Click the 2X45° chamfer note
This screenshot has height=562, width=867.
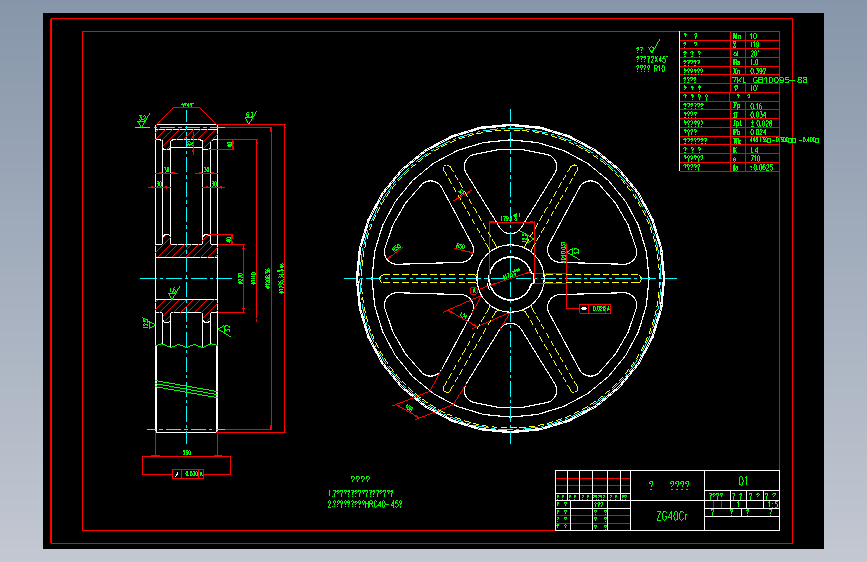[x=652, y=59]
